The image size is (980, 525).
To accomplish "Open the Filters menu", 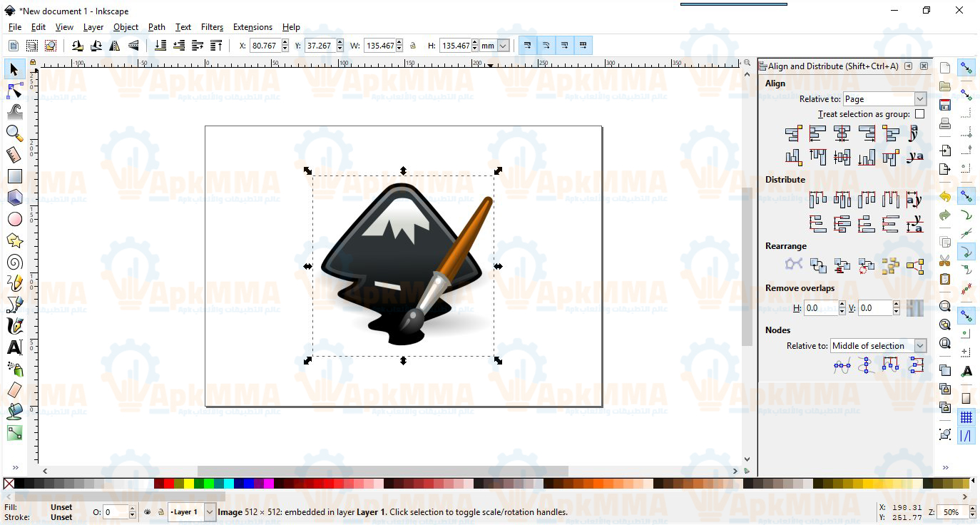I will (x=212, y=27).
